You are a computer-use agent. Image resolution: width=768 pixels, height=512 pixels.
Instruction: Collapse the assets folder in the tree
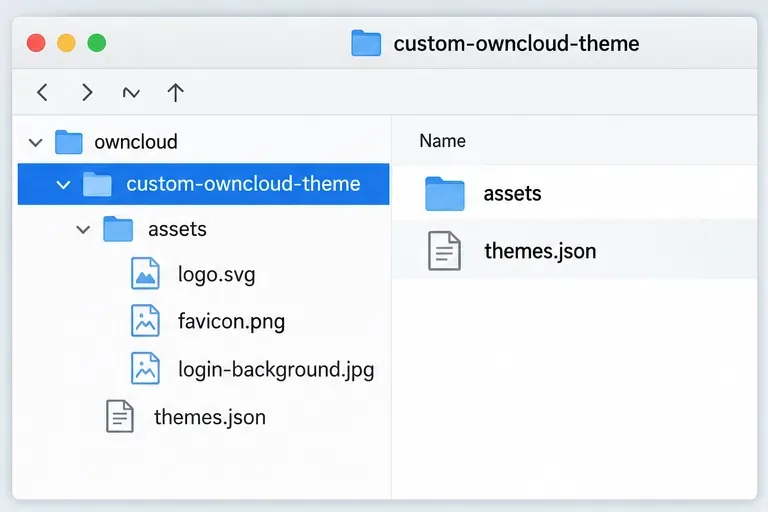point(83,229)
